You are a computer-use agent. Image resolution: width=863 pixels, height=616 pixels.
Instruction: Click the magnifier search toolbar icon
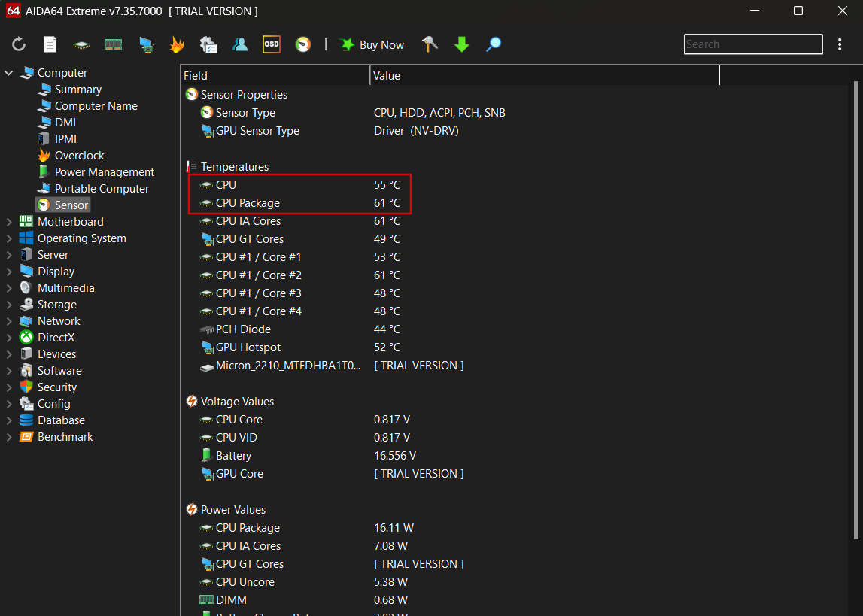pyautogui.click(x=494, y=45)
